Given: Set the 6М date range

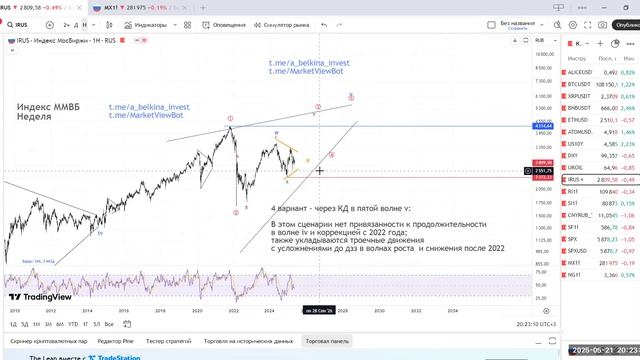Looking at the screenshot, I should point(60,324).
